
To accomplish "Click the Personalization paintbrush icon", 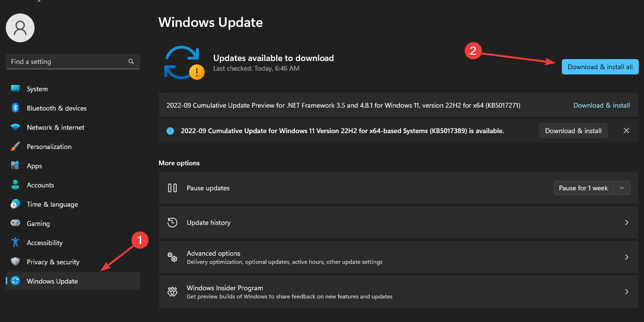I will pos(15,147).
